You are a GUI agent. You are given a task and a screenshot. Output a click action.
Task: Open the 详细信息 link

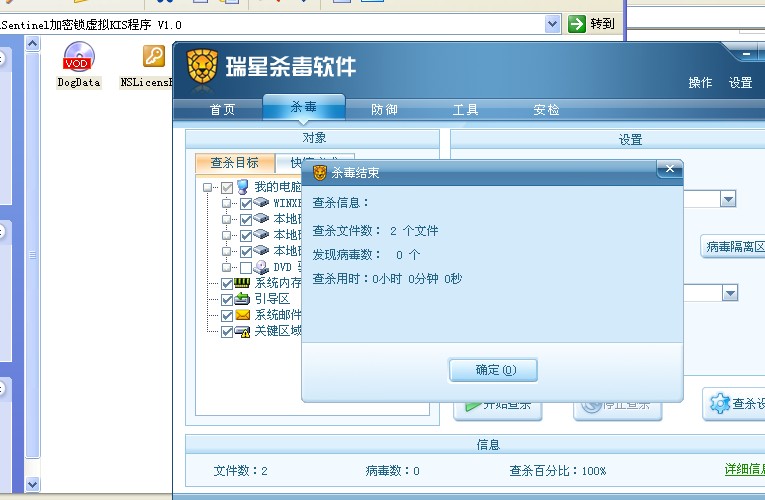tap(745, 469)
